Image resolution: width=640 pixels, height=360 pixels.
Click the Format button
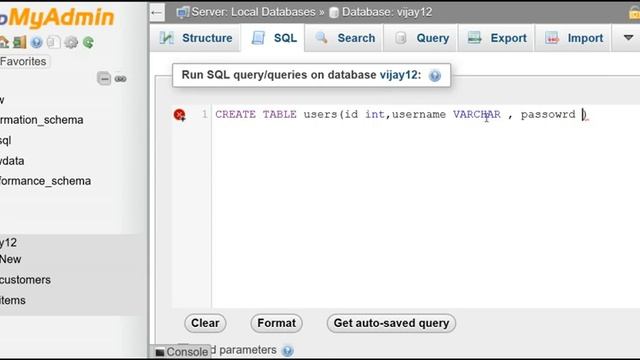tap(276, 323)
